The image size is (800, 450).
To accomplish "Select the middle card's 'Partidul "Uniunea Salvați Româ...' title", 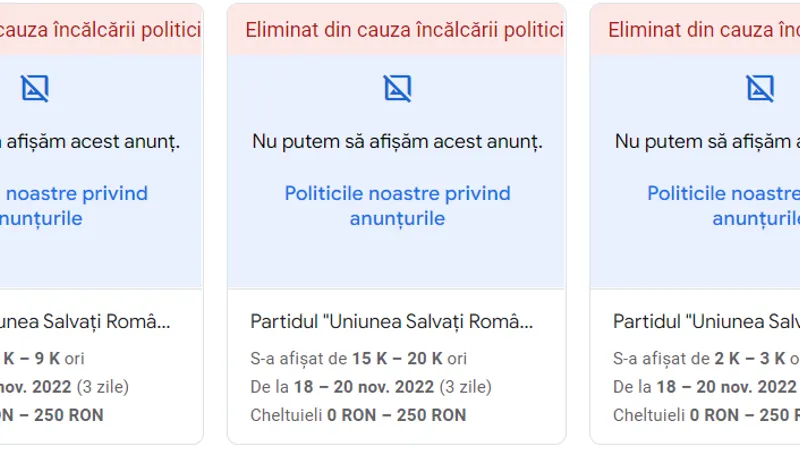I will [391, 321].
